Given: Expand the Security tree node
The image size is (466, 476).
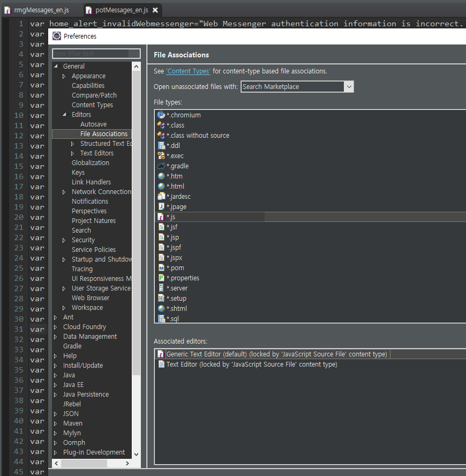Looking at the screenshot, I should pos(64,240).
